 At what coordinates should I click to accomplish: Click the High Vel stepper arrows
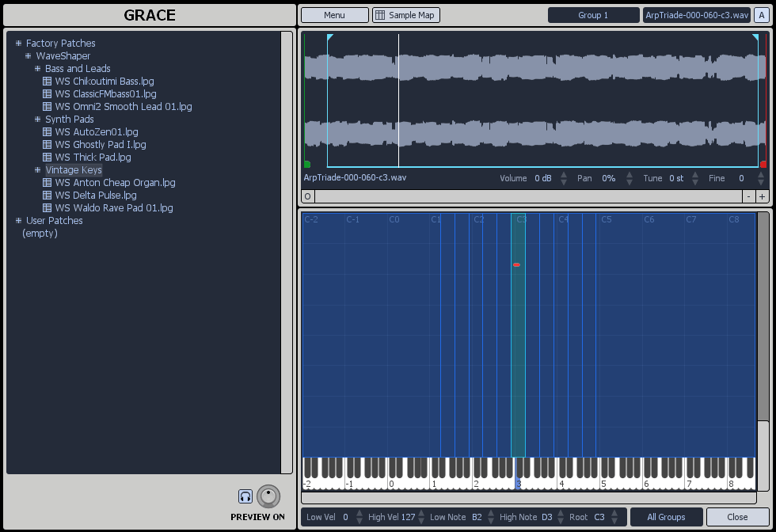pyautogui.click(x=421, y=517)
